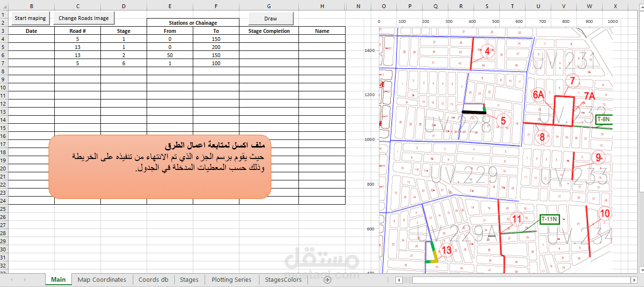Click the horizontal scrollbar track
This screenshot has height=287, width=644.
pos(516,280)
